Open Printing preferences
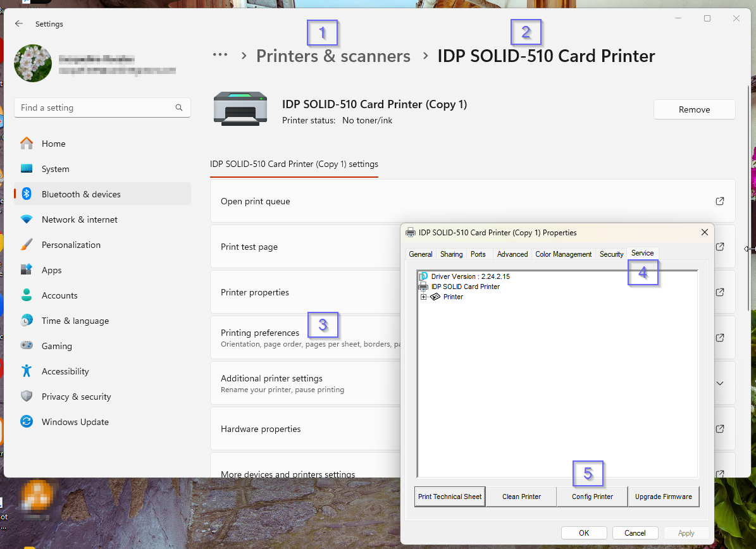Viewport: 756px width, 549px height. [306, 337]
